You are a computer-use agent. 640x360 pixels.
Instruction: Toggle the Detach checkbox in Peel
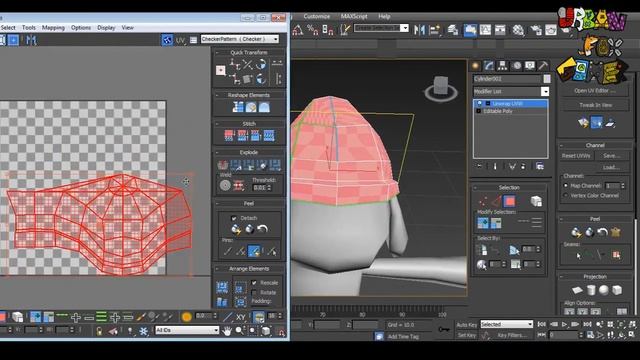pyautogui.click(x=234, y=218)
